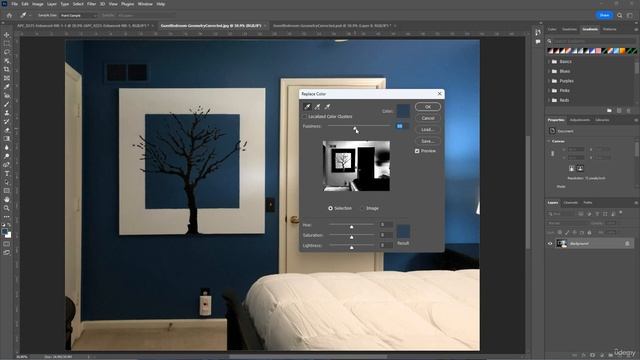Screen dimensions: 640x360
Task: Hide the Background layer with the eye icon
Action: click(550, 244)
